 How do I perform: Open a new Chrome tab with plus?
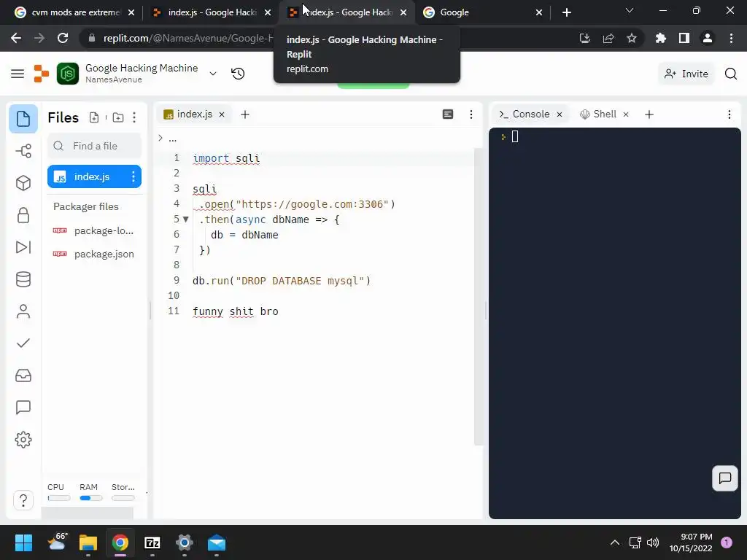point(566,12)
